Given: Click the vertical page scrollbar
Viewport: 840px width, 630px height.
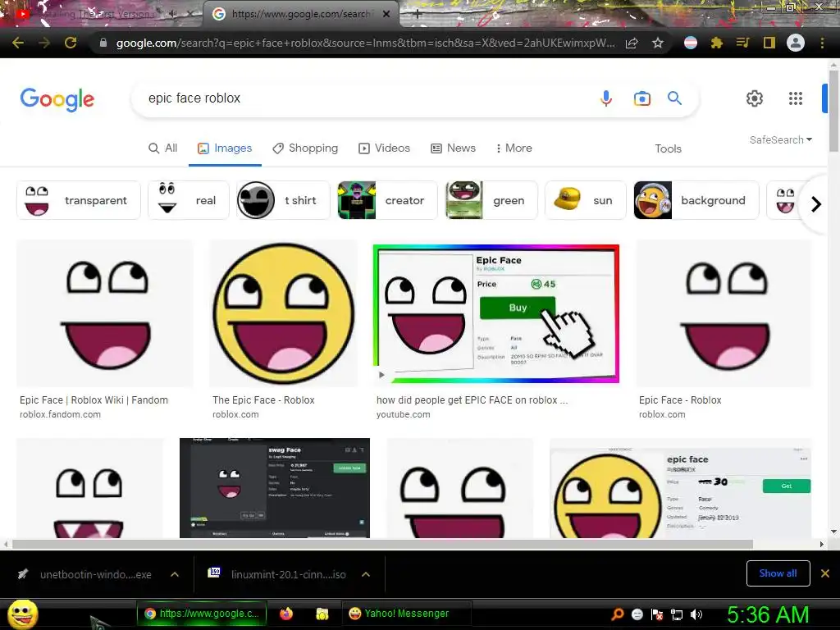Looking at the screenshot, I should pyautogui.click(x=833, y=111).
